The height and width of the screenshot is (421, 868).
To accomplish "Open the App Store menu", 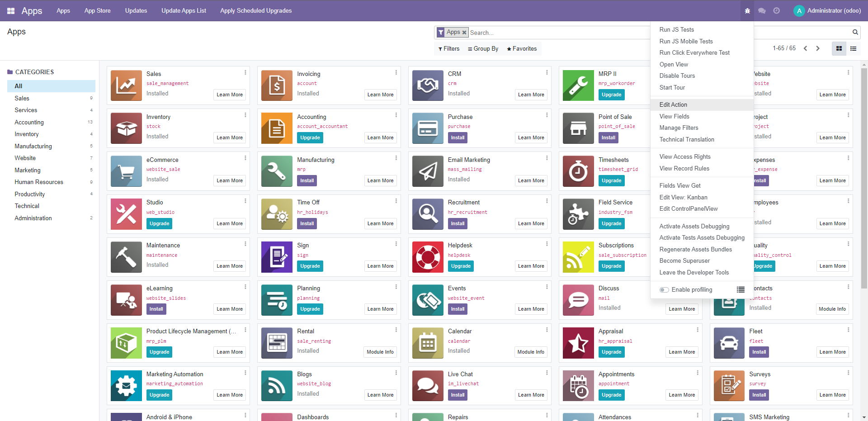I will pyautogui.click(x=97, y=10).
